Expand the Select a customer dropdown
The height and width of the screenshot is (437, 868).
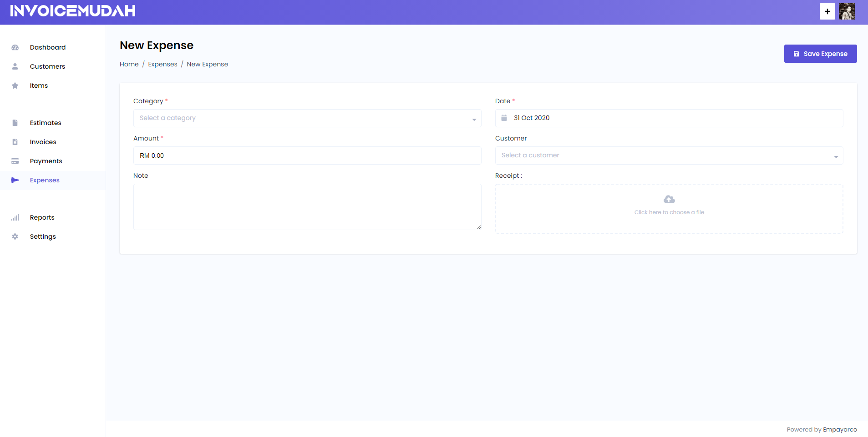click(669, 156)
